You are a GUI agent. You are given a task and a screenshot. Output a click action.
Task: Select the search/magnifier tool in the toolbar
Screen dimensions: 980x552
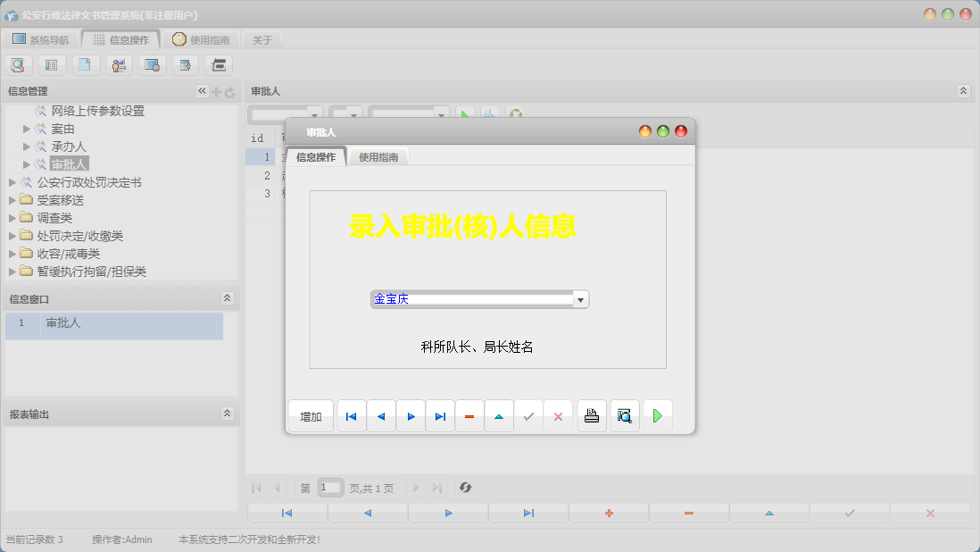point(18,64)
